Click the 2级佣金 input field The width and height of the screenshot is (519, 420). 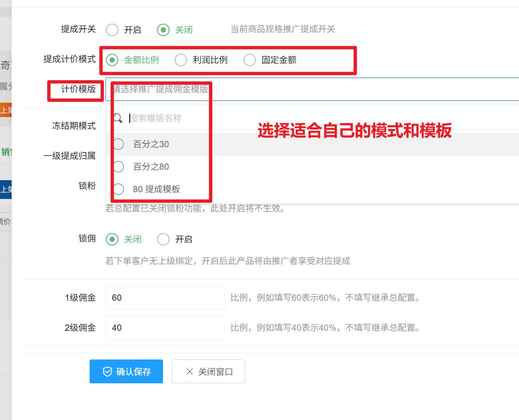(165, 328)
